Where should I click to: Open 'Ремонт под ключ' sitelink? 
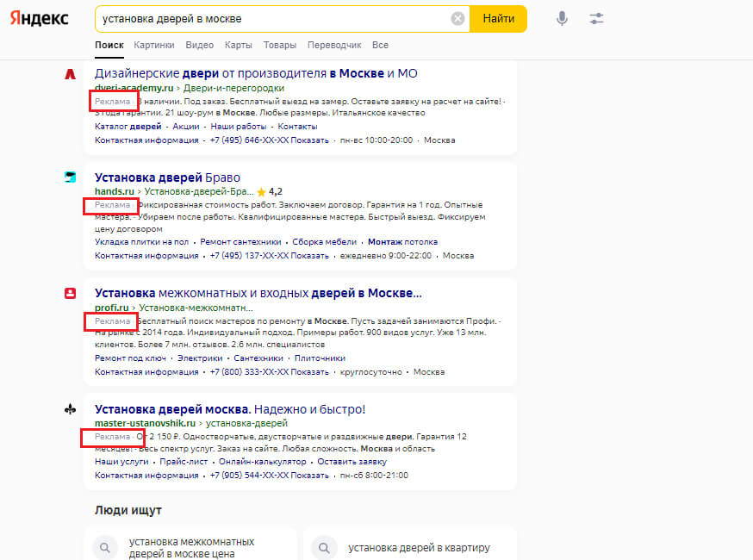130,358
